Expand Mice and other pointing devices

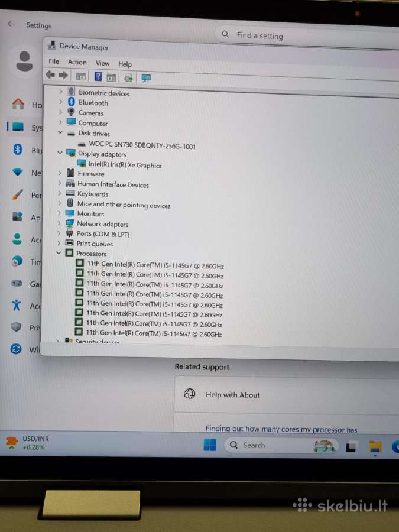tap(59, 203)
